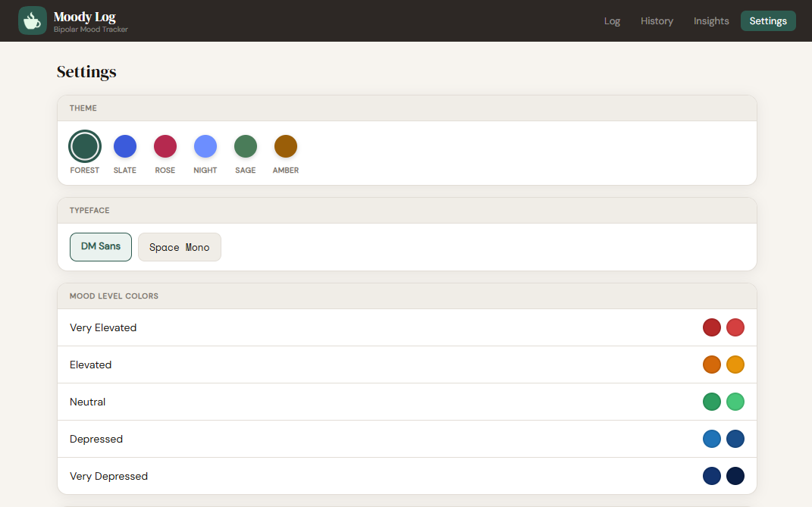812x507 pixels.
Task: Edit the first Very Elevated color swatch
Action: click(712, 327)
